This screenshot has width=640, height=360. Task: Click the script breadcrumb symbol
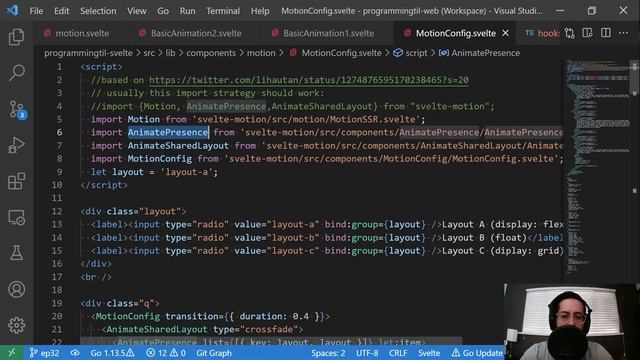click(x=410, y=53)
